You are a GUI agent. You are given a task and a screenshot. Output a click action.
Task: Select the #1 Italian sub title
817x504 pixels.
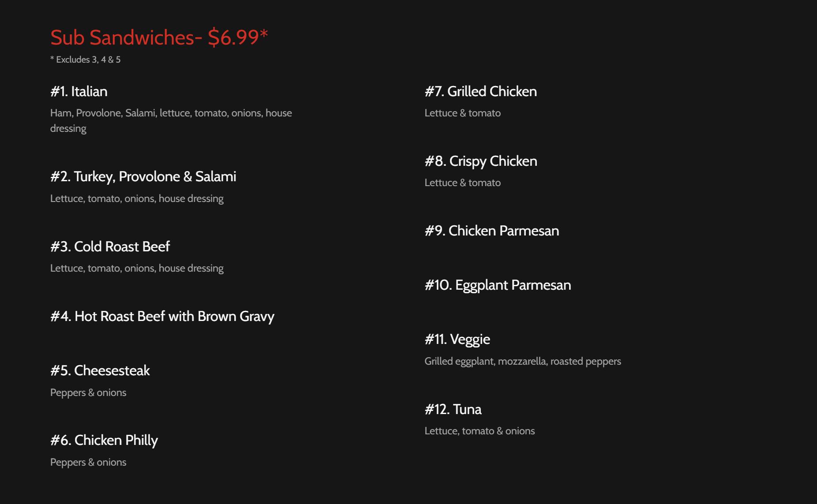[79, 91]
